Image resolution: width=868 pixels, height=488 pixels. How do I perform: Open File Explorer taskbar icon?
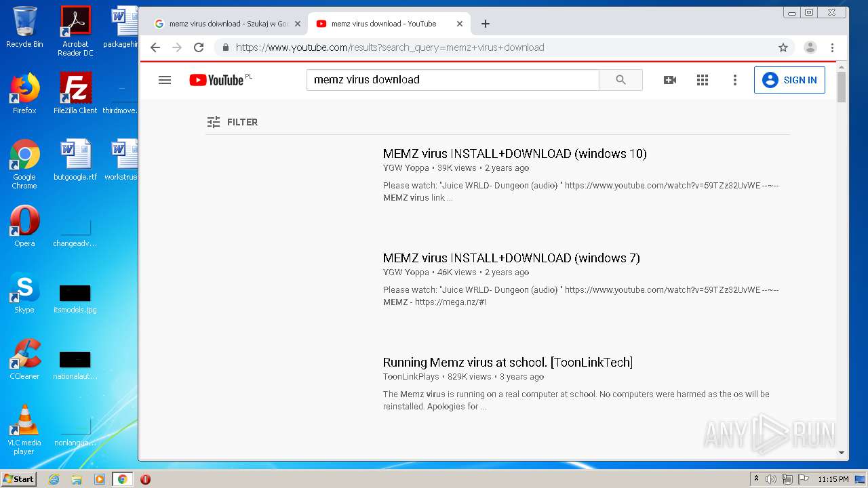77,479
